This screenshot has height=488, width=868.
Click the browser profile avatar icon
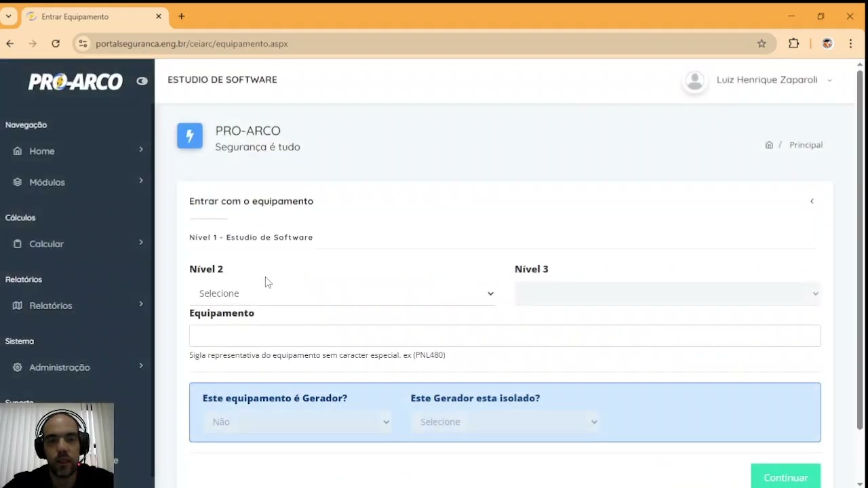(827, 43)
